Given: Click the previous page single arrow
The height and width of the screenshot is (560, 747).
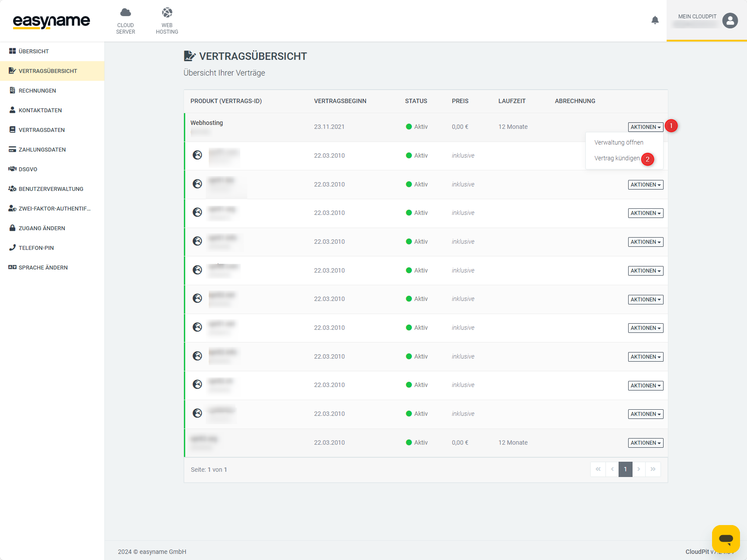Looking at the screenshot, I should 612,469.
